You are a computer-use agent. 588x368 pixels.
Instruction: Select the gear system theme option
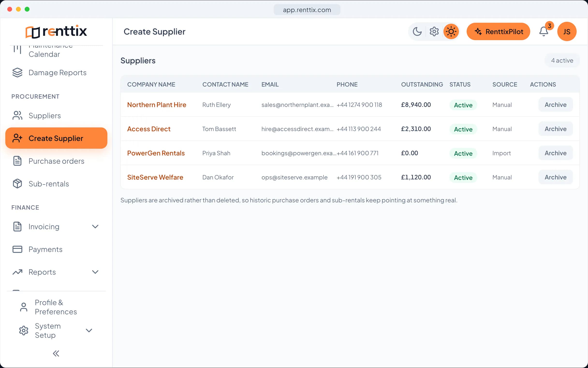point(434,31)
